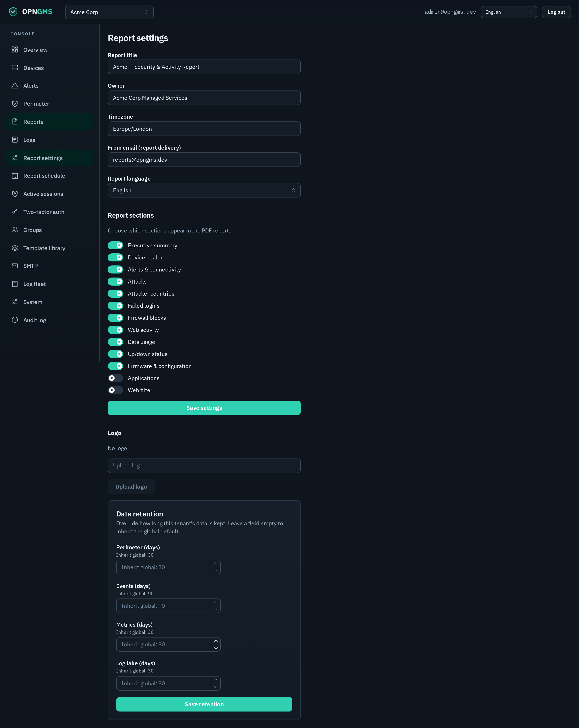The height and width of the screenshot is (728, 579).
Task: Decrease Log lake days with down arrow
Action: tap(216, 687)
